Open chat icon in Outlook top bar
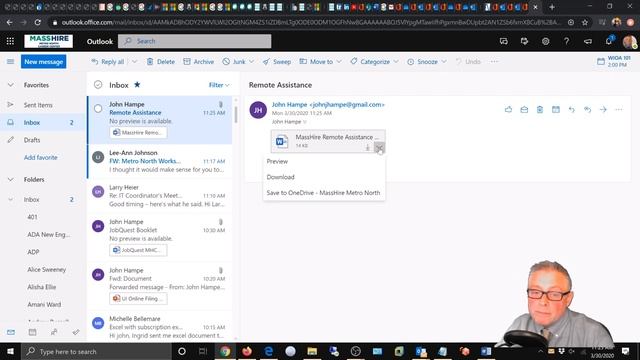This screenshot has height=360, width=640. [504, 41]
